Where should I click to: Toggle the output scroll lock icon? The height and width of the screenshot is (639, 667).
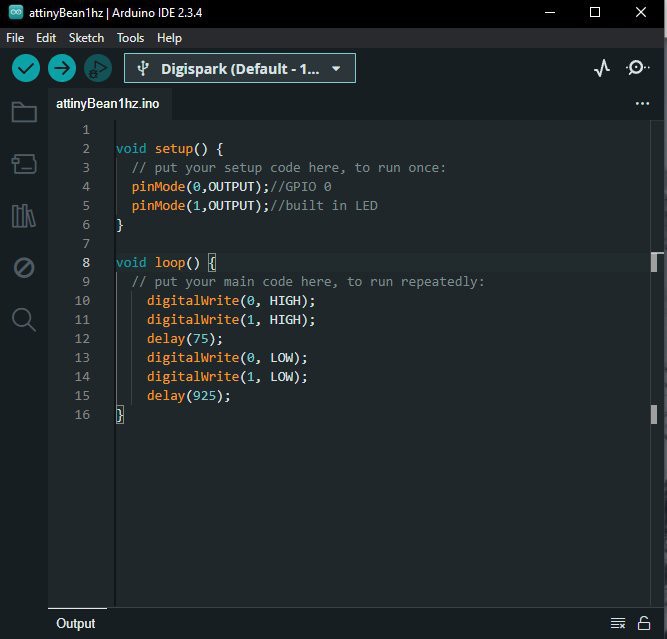coord(644,623)
